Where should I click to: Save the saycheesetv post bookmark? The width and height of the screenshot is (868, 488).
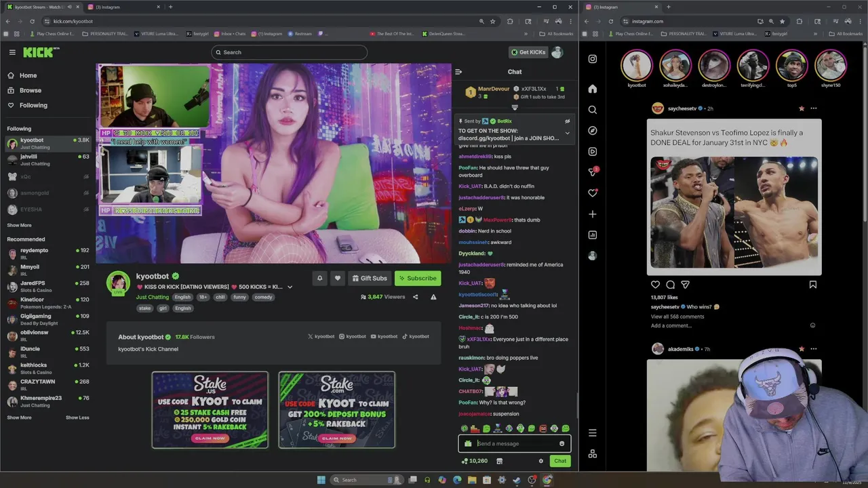(812, 285)
